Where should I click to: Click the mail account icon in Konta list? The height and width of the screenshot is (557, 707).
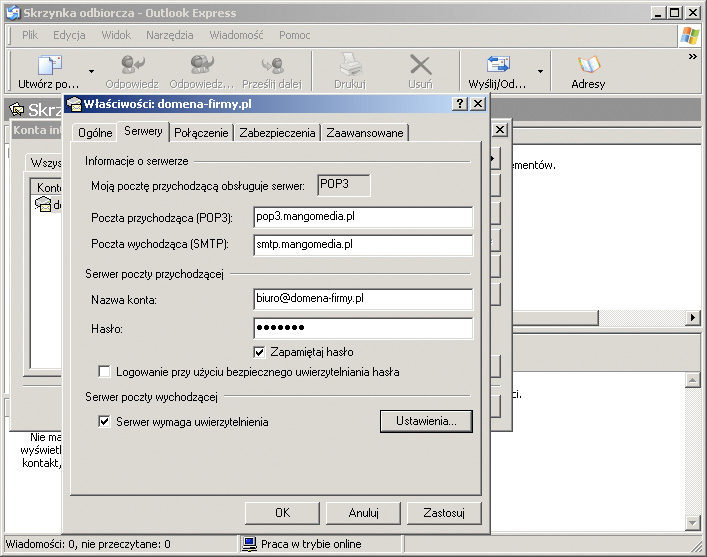tap(43, 204)
